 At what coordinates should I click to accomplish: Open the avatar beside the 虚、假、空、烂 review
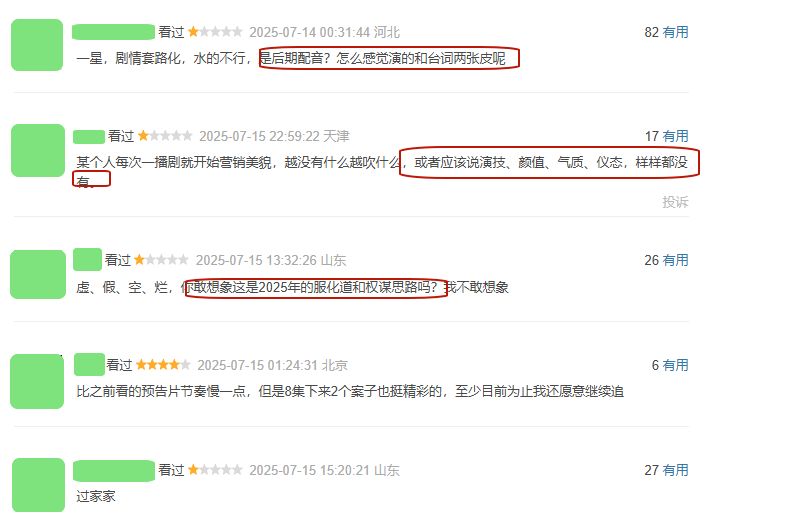pyautogui.click(x=38, y=274)
